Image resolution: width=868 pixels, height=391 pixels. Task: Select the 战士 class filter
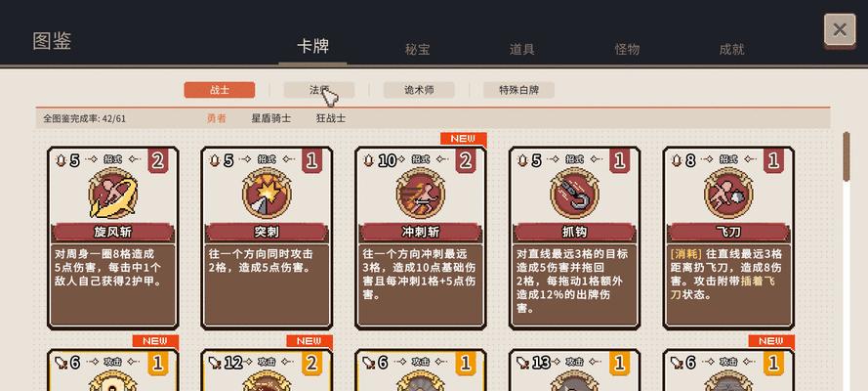[220, 90]
